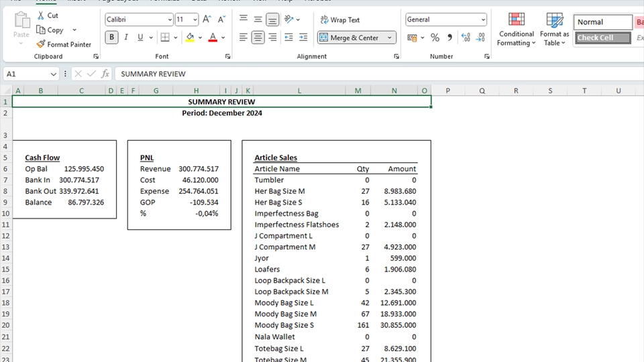Open fill color dropdown arrow
Image resolution: width=644 pixels, height=362 pixels.
click(200, 38)
